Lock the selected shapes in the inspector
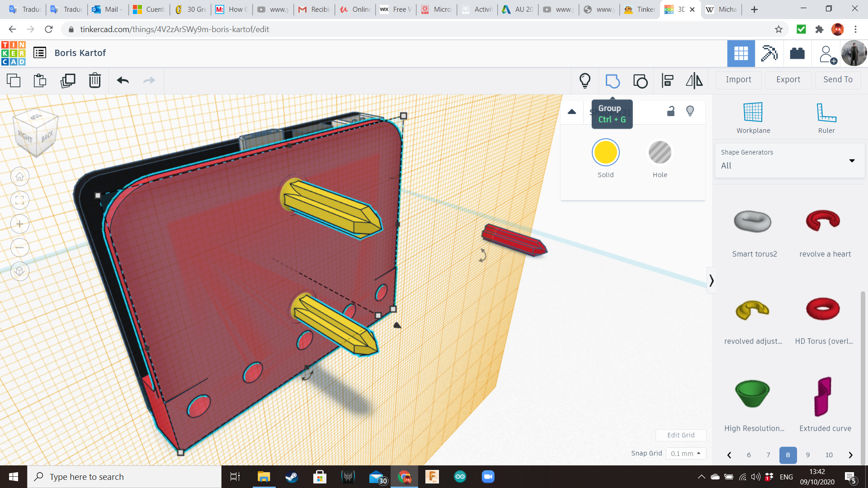 pos(670,111)
